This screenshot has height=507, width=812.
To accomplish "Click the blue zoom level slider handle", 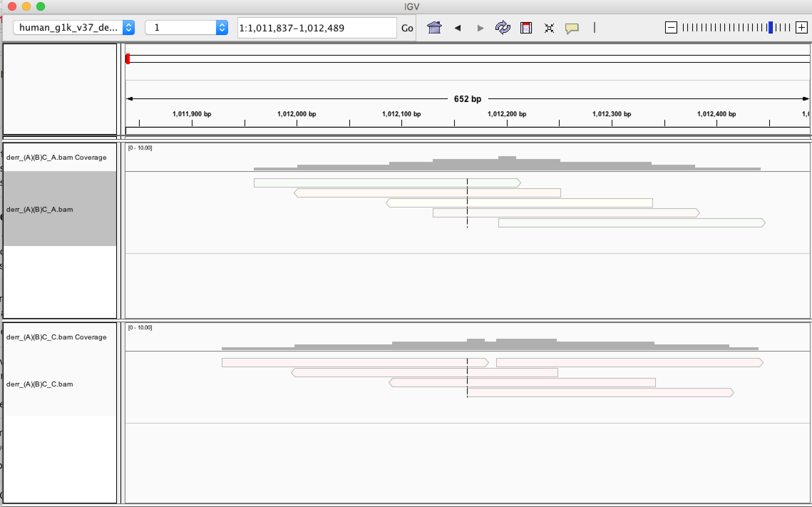I will tap(771, 27).
